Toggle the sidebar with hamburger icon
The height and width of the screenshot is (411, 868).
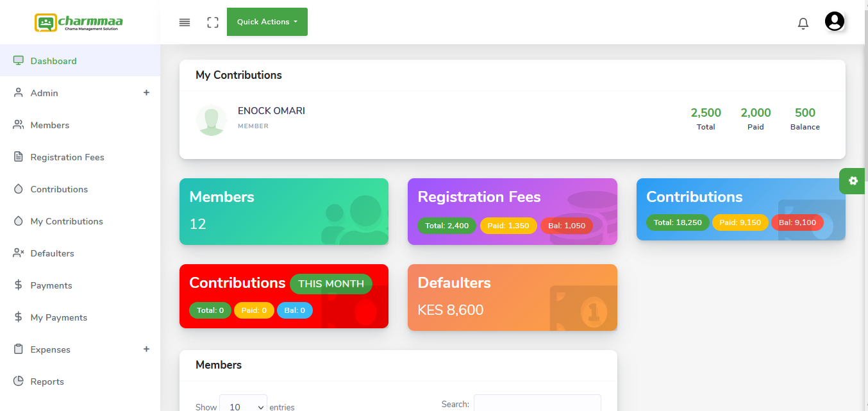pos(185,22)
